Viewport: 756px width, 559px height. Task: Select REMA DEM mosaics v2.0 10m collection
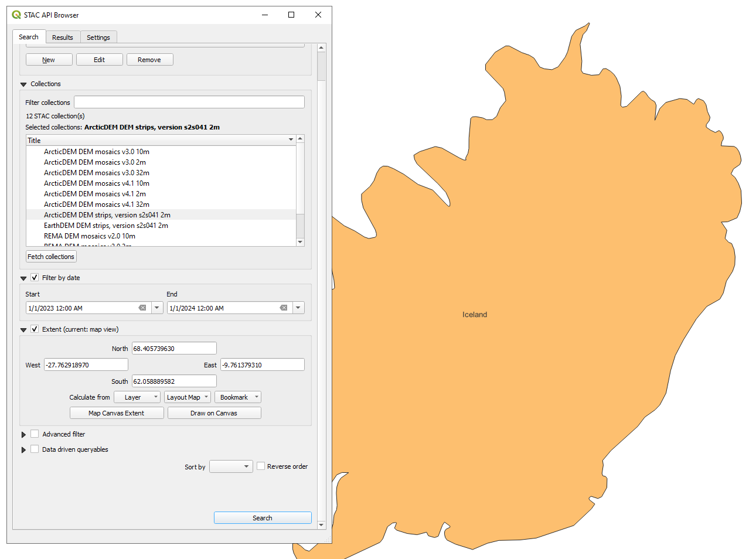[x=90, y=236]
